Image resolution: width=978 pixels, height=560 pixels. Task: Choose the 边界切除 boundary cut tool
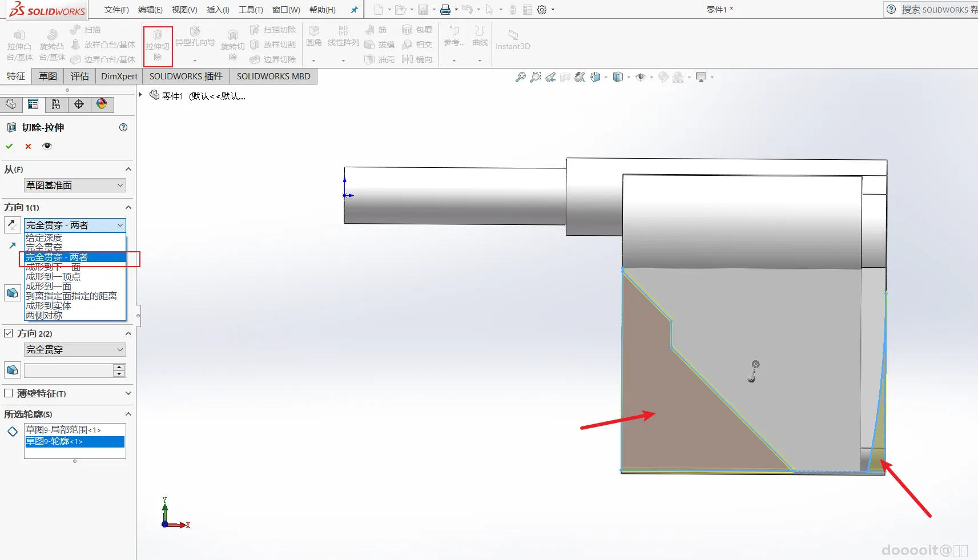(x=273, y=59)
